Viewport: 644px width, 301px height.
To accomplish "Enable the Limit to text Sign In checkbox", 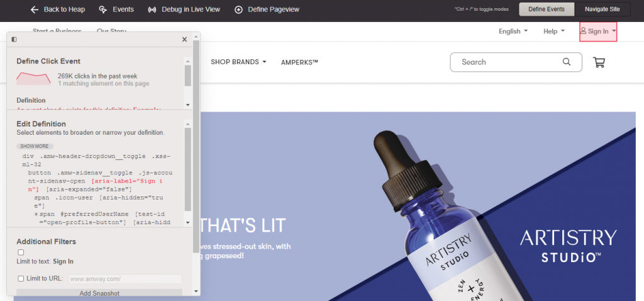I will (x=21, y=253).
